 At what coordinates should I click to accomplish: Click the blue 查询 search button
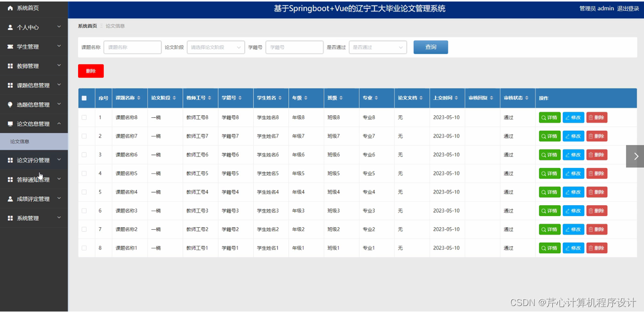431,47
